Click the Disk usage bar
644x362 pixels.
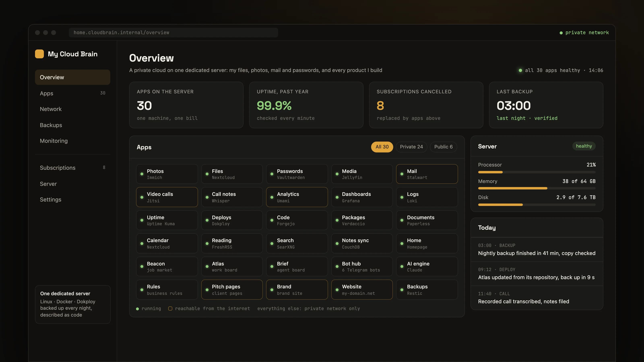(x=537, y=205)
